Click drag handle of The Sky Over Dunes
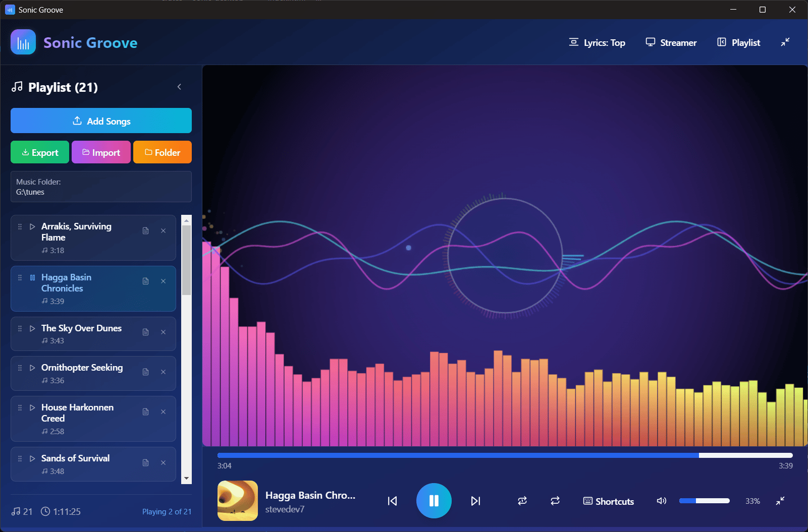The width and height of the screenshot is (808, 532). [20, 328]
